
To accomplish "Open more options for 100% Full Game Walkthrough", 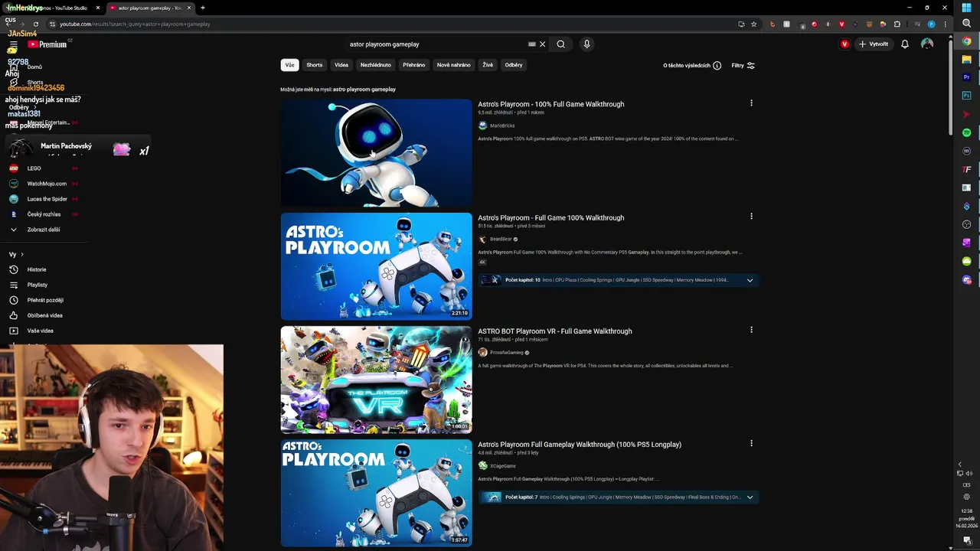I will tap(751, 103).
